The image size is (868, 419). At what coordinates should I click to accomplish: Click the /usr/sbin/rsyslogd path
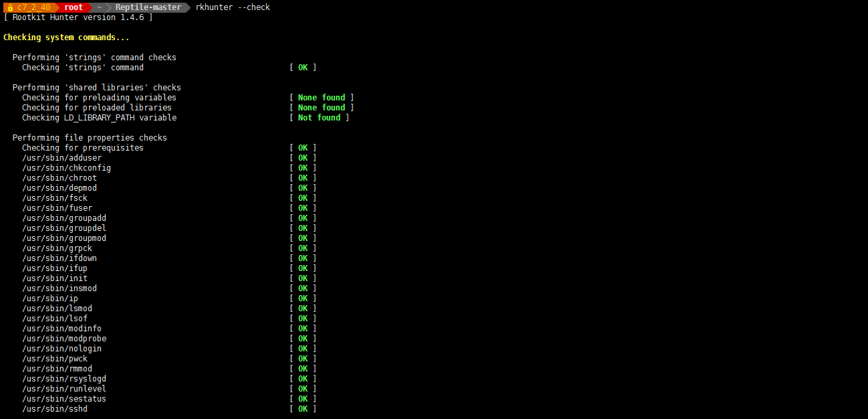(64, 379)
